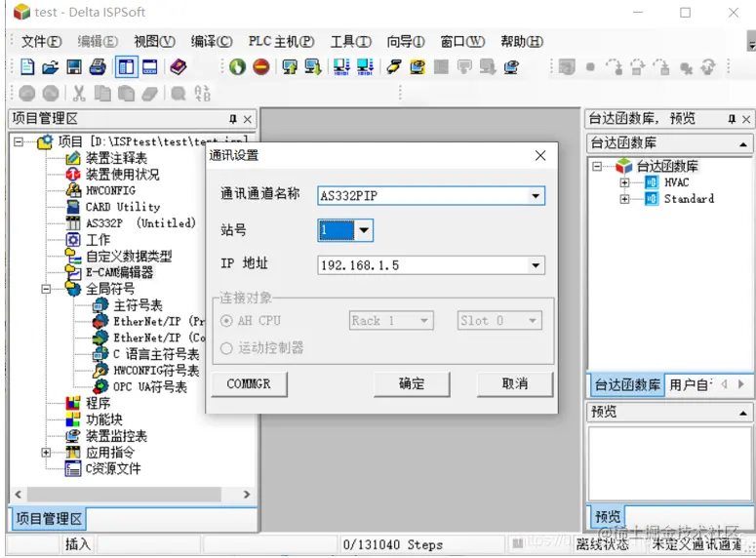Click the HWCONFIG icon in project tree
The height and width of the screenshot is (558, 756).
click(73, 190)
